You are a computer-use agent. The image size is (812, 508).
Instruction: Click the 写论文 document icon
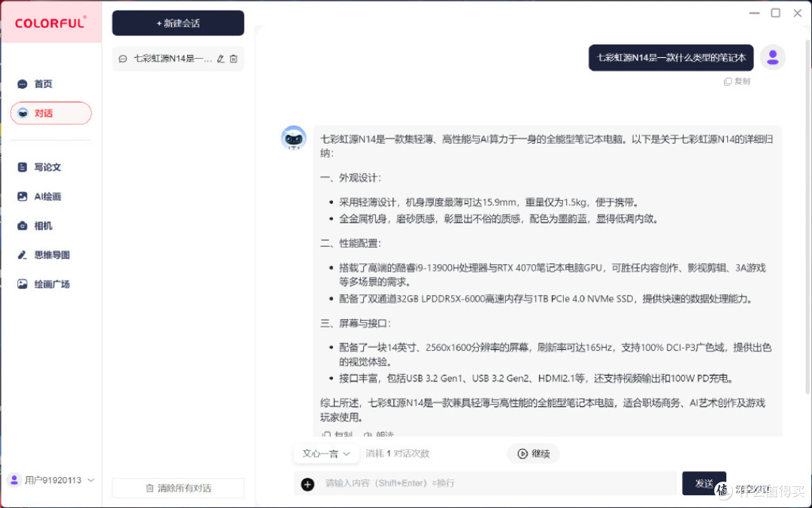[23, 167]
